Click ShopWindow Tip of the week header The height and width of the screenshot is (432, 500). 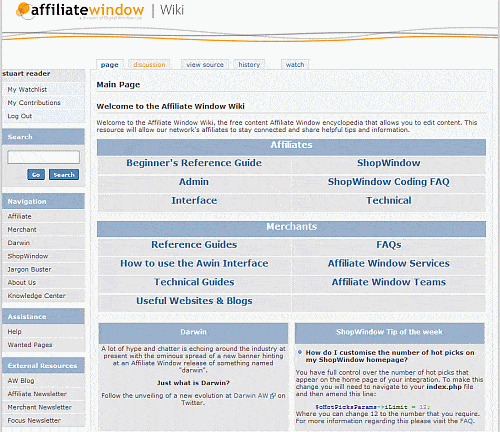tap(389, 332)
